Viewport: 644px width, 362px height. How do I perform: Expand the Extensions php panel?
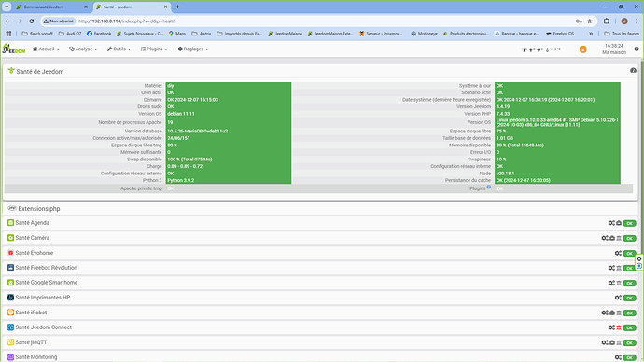point(320,208)
